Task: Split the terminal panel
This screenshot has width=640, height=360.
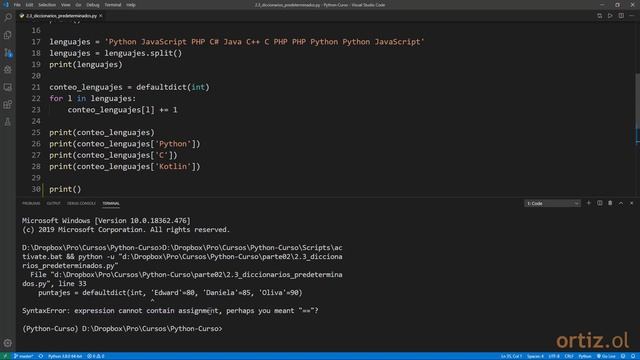Action: point(600,203)
